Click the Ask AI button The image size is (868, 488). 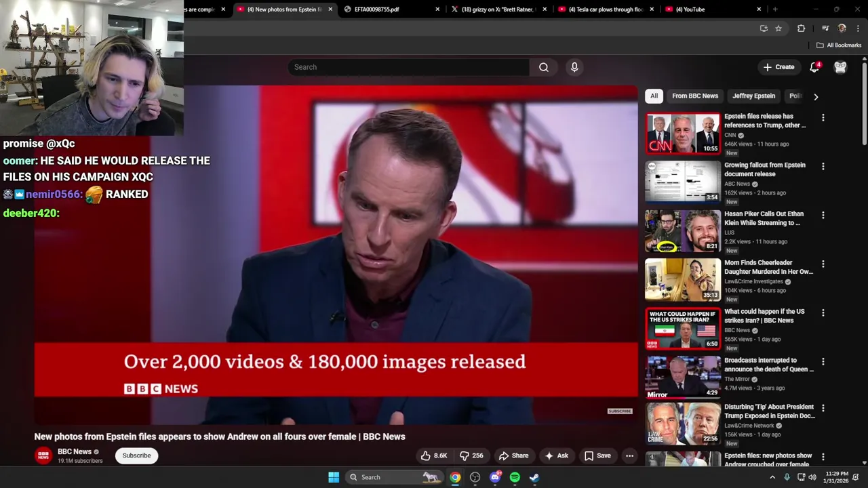tap(556, 455)
